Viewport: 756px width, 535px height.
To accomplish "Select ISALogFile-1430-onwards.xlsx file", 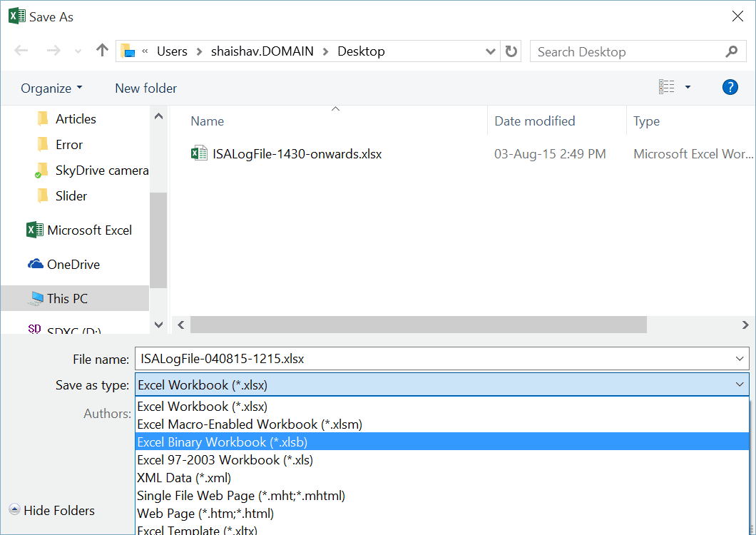I will 297,154.
